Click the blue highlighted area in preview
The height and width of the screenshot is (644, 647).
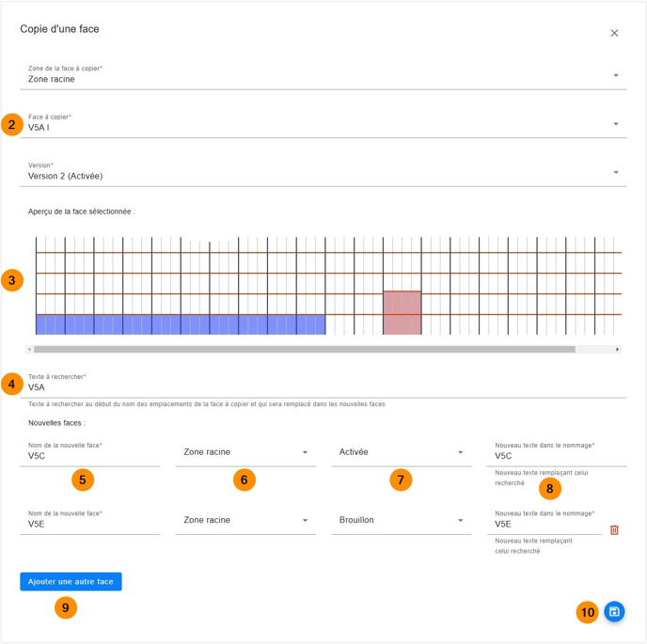180,324
